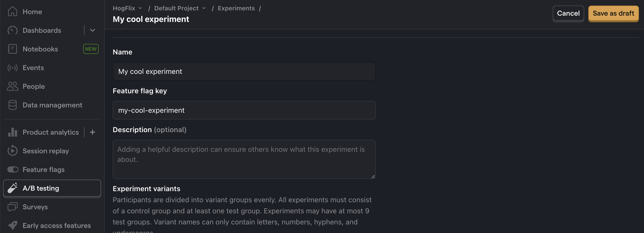Viewport: 644px width, 233px height.
Task: Go to Data management
Action: point(52,105)
